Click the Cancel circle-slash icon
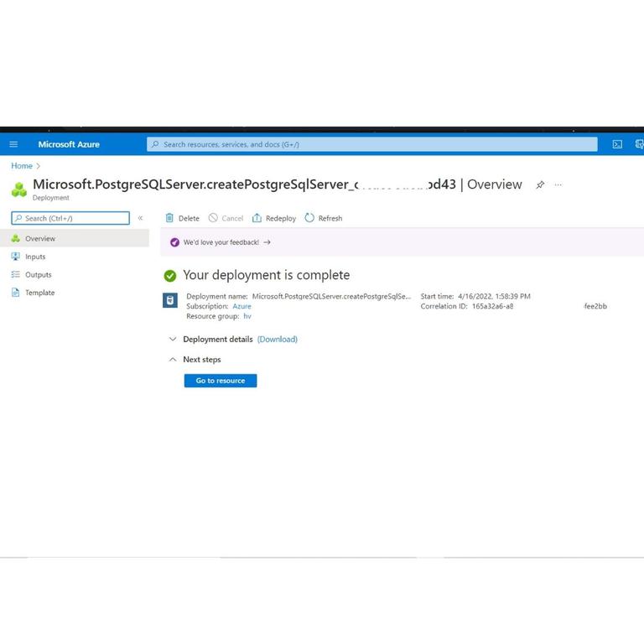644x644 pixels. pos(213,218)
